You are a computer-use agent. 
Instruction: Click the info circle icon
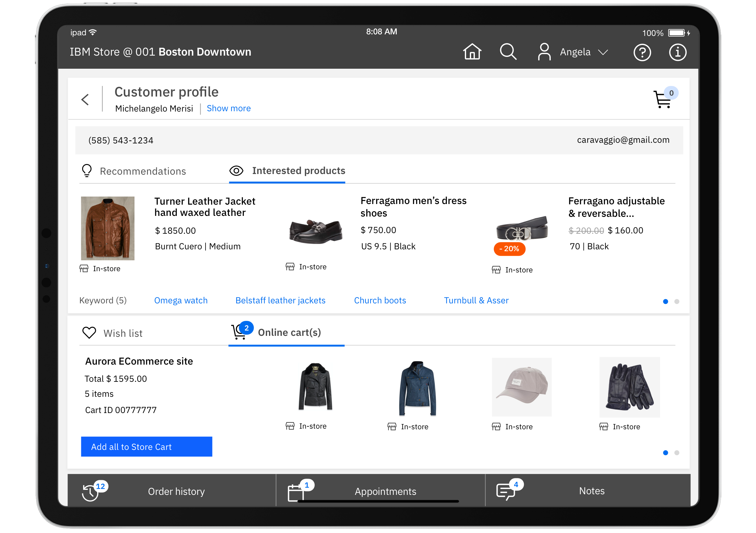(677, 52)
